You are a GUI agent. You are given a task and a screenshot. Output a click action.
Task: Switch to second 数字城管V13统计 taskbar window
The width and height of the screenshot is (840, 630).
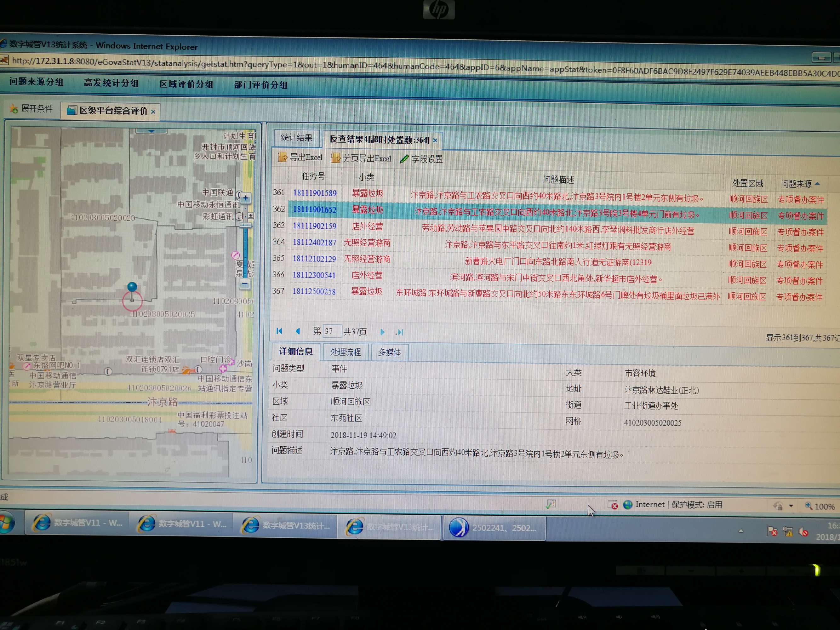(390, 527)
